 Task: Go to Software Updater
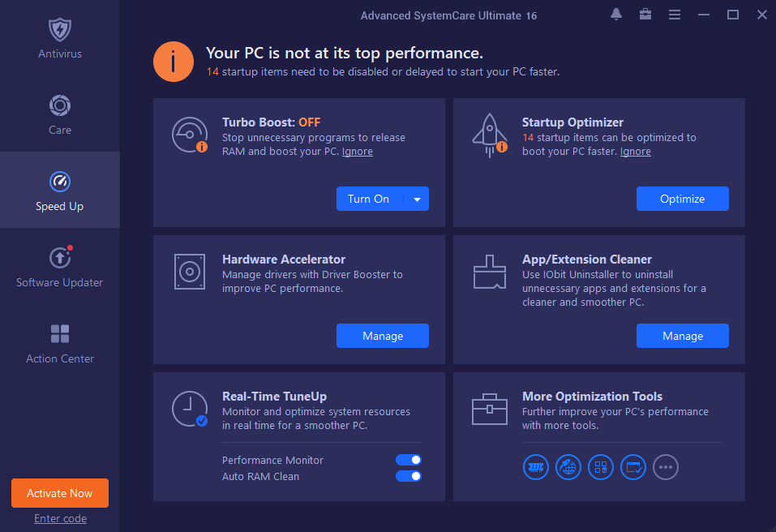click(x=60, y=266)
